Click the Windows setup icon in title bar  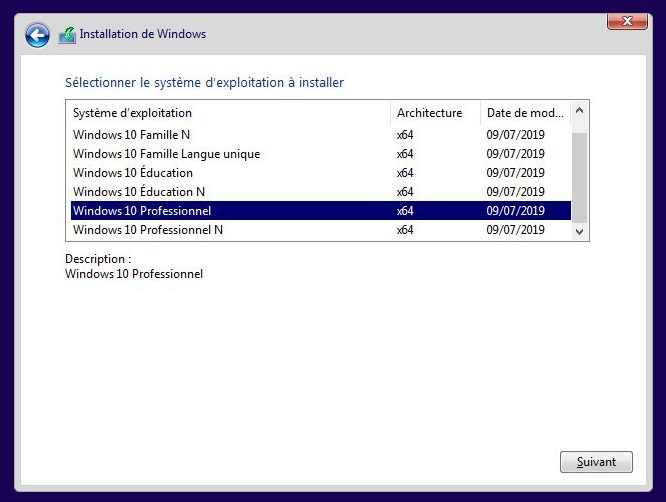pyautogui.click(x=67, y=35)
